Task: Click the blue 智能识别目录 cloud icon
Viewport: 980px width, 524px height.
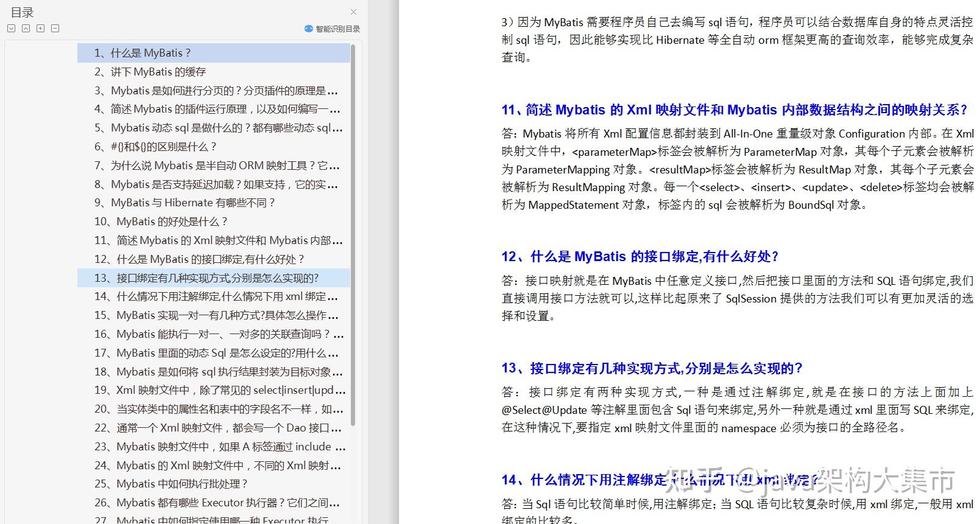Action: pyautogui.click(x=308, y=29)
